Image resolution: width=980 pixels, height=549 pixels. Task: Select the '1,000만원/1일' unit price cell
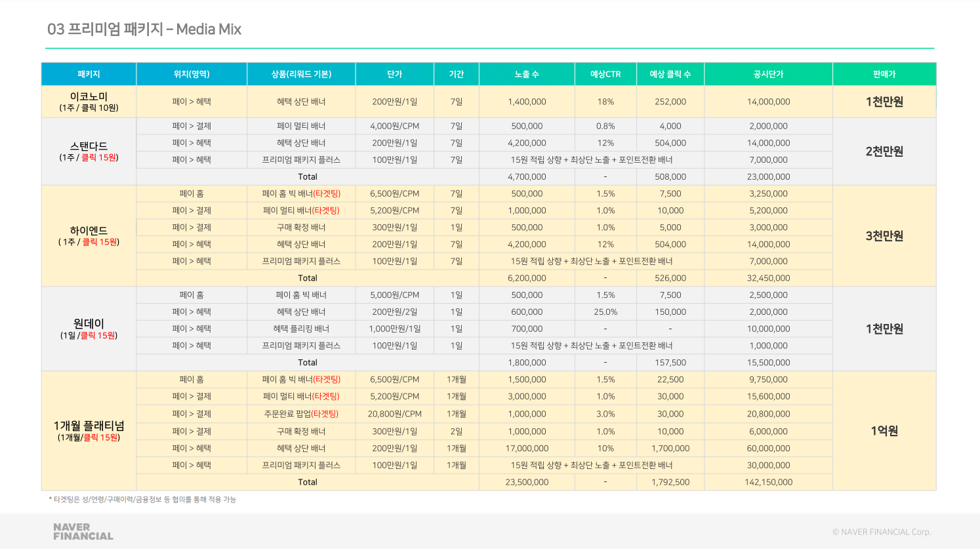pos(394,329)
